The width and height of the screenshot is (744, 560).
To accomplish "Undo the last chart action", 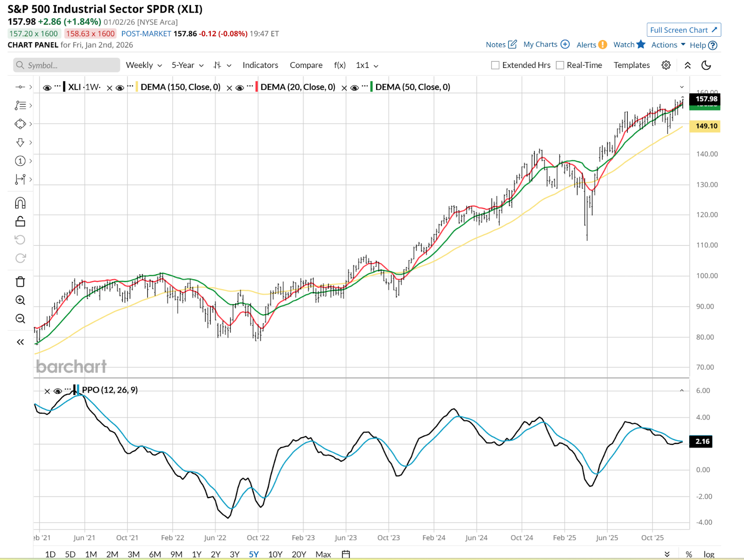I will (x=20, y=240).
